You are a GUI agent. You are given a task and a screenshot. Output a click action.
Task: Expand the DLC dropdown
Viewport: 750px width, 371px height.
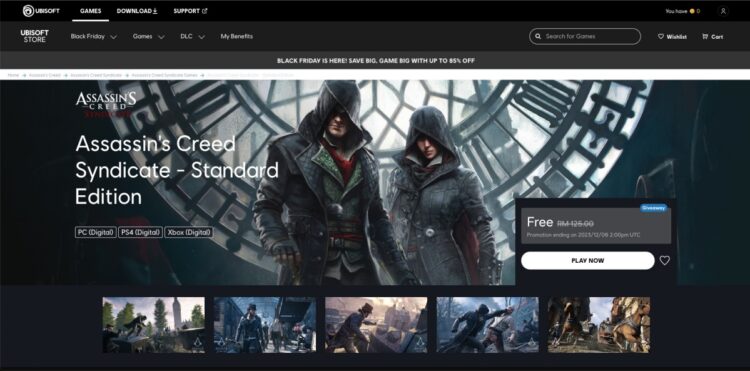click(x=192, y=36)
